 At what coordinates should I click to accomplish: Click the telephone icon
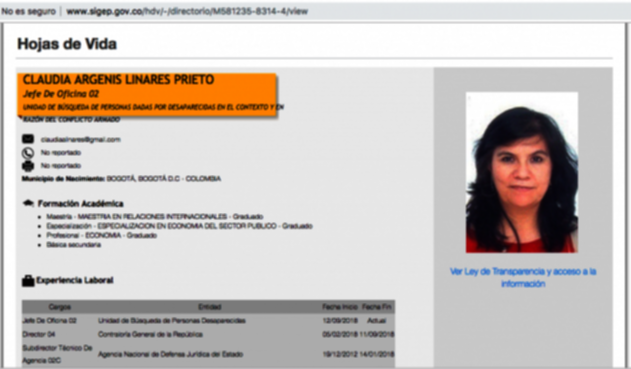(28, 153)
